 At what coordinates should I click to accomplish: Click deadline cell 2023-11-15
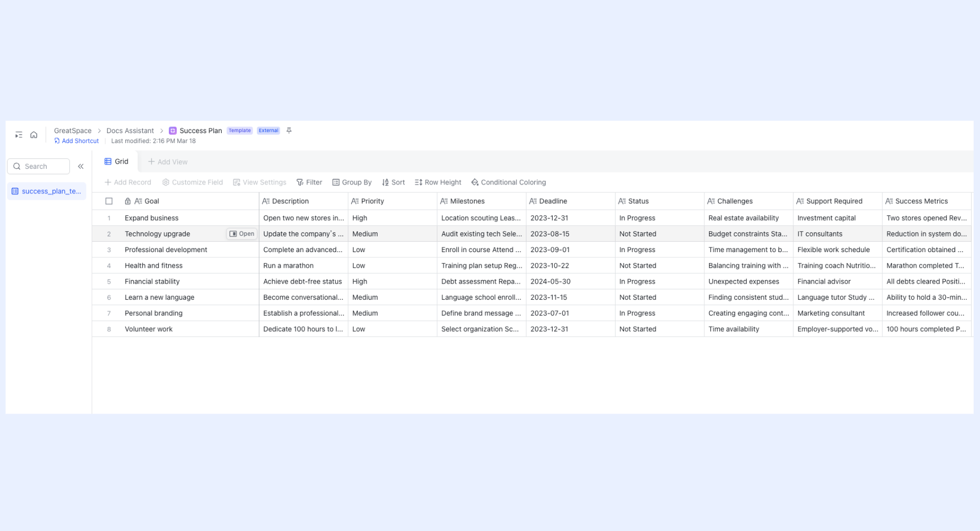[571, 297]
